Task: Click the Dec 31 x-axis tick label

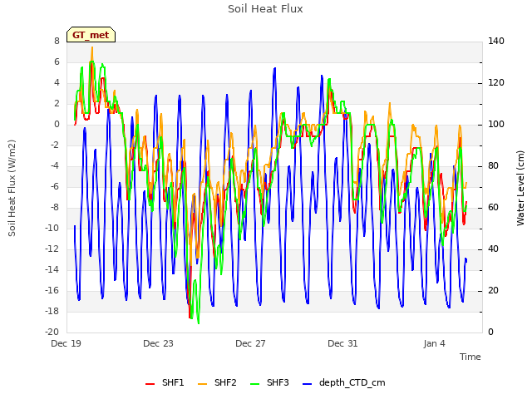Action: pos(342,343)
